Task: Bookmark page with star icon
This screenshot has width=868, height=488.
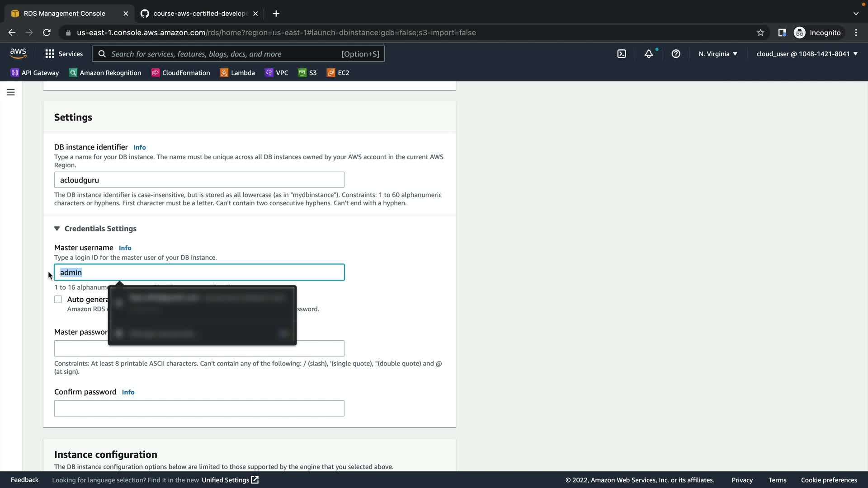Action: click(x=760, y=33)
